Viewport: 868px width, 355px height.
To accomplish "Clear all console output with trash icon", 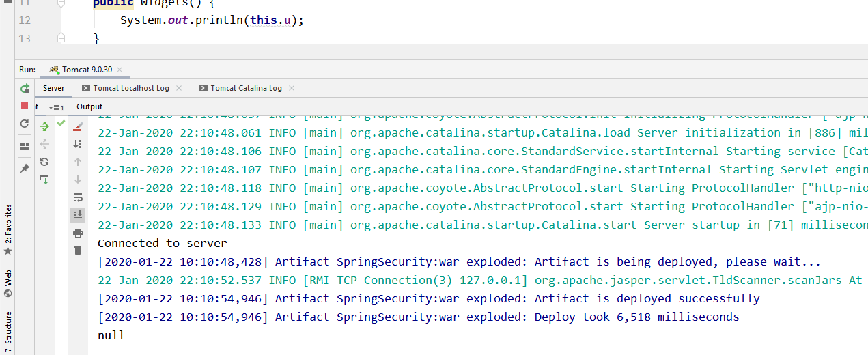I will pyautogui.click(x=78, y=251).
